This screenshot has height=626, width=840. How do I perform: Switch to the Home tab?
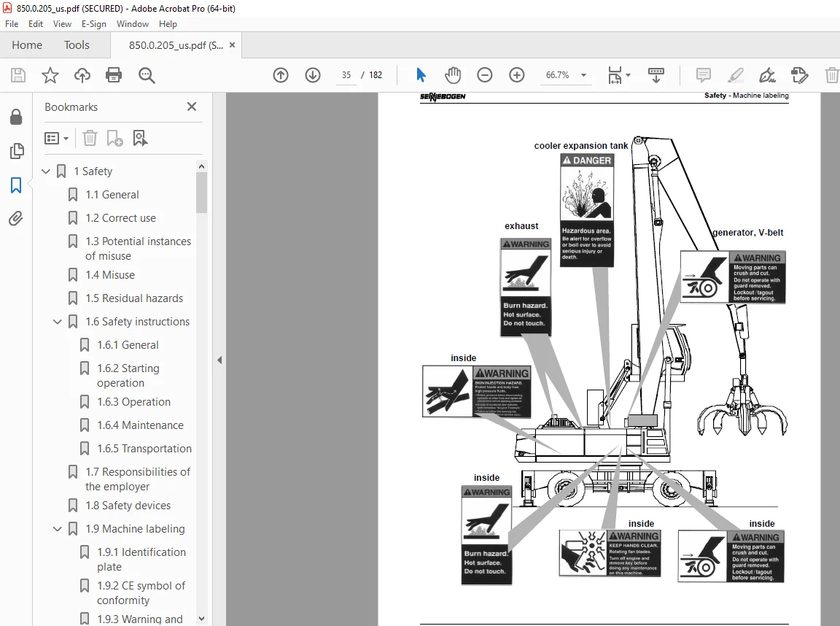point(27,45)
